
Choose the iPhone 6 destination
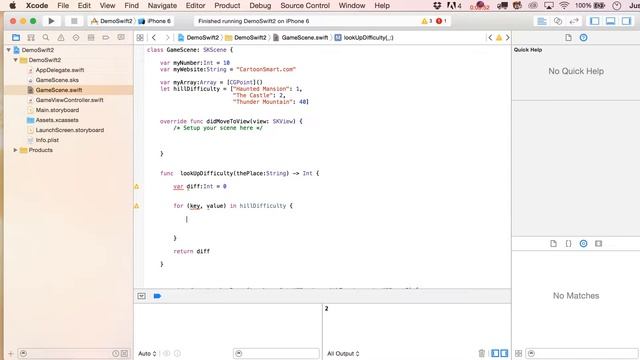coord(155,21)
